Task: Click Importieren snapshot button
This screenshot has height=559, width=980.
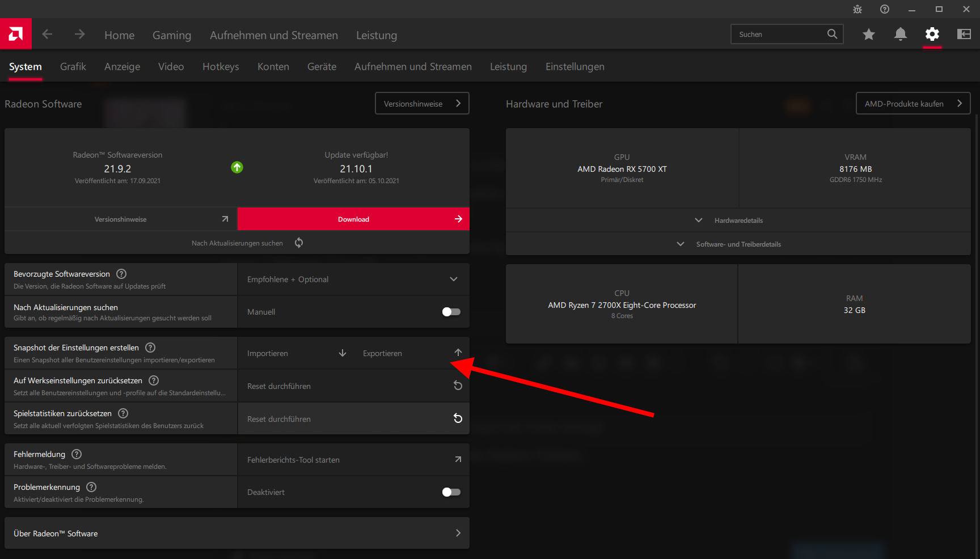Action: point(296,353)
